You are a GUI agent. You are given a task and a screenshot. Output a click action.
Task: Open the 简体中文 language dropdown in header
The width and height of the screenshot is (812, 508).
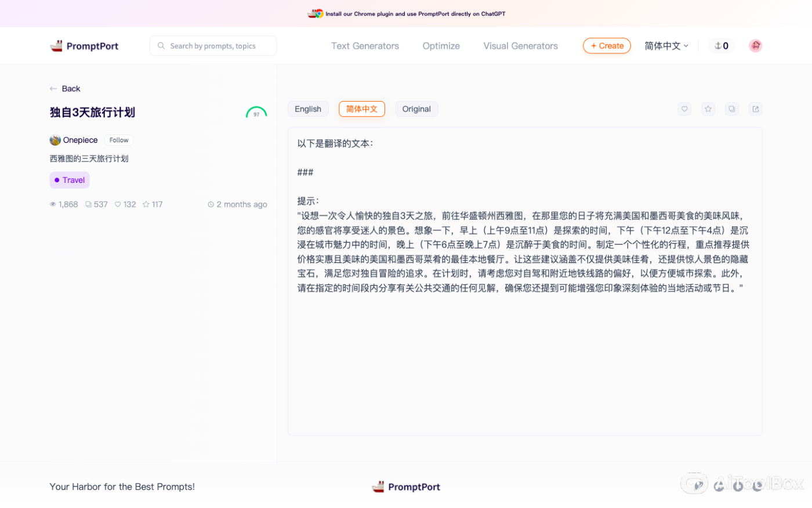[666, 45]
